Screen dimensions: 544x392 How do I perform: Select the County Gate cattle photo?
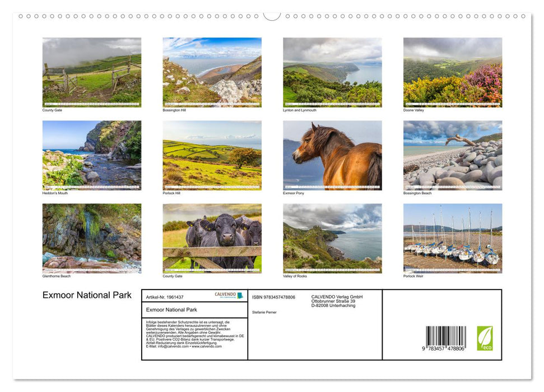pos(212,237)
